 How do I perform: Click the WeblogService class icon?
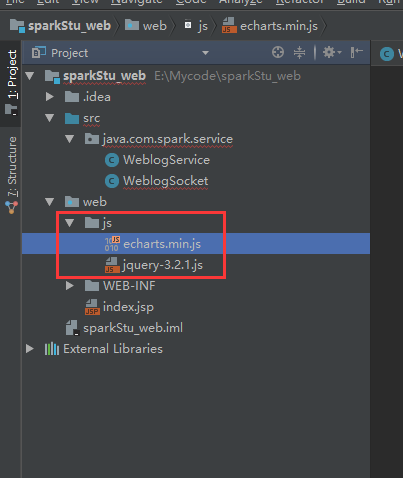[112, 160]
